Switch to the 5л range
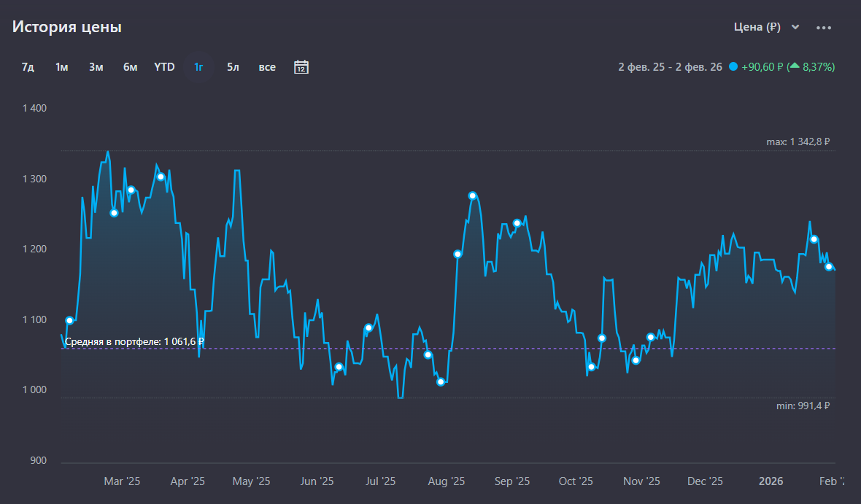Image resolution: width=861 pixels, height=504 pixels. coord(233,67)
